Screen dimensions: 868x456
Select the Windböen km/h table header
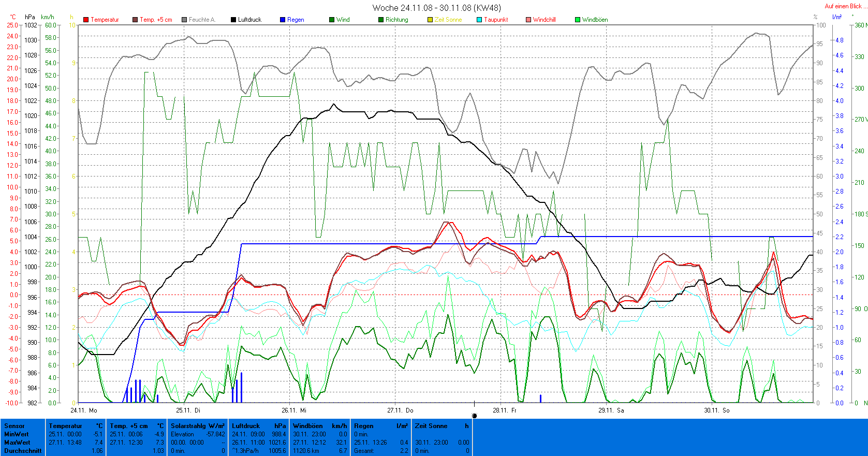319,426
